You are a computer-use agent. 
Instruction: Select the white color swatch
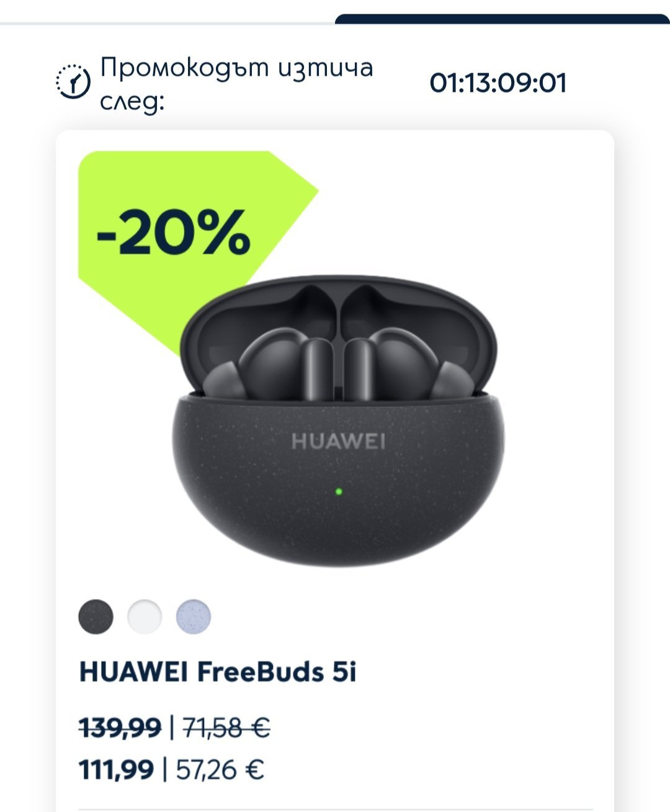[145, 617]
